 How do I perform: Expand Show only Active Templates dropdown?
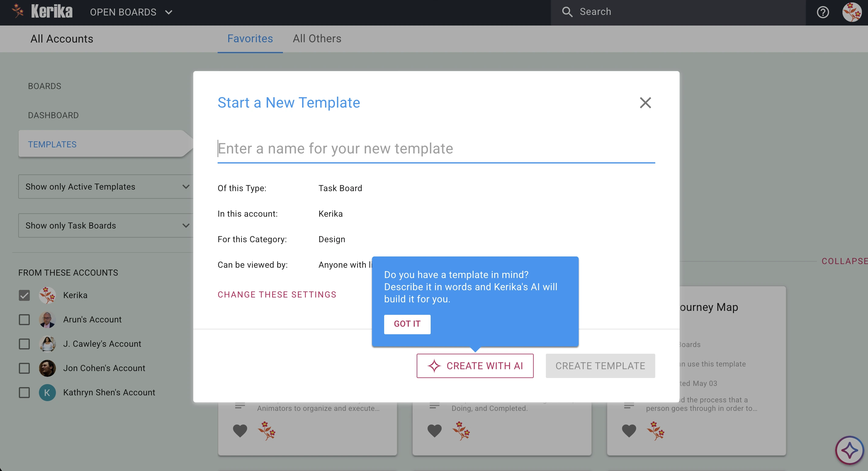click(106, 187)
